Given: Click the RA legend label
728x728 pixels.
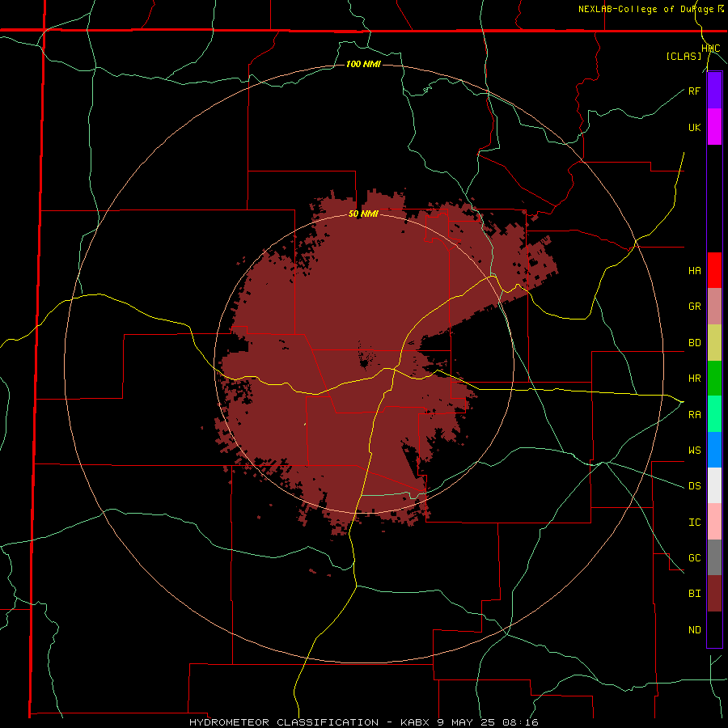Looking at the screenshot, I should pos(694,415).
